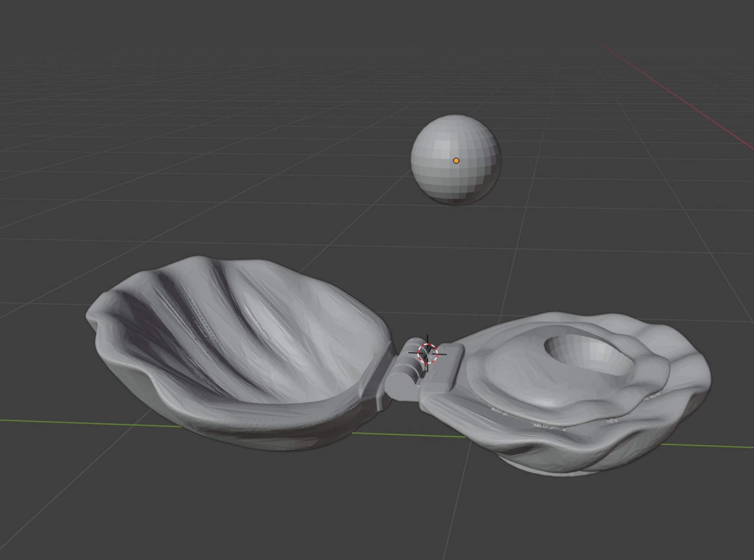Click the orange origin dot on sphere
This screenshot has width=754, height=560.
456,161
